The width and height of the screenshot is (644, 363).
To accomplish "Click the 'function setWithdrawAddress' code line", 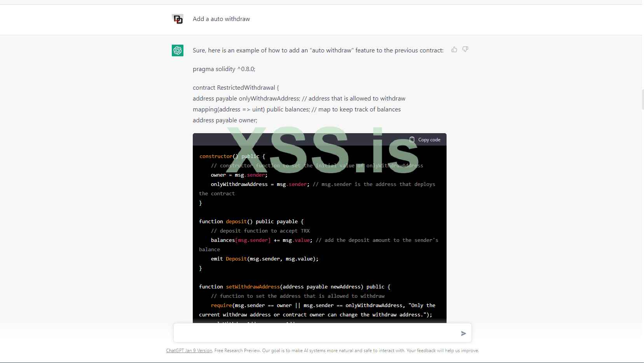I will [x=295, y=287].
